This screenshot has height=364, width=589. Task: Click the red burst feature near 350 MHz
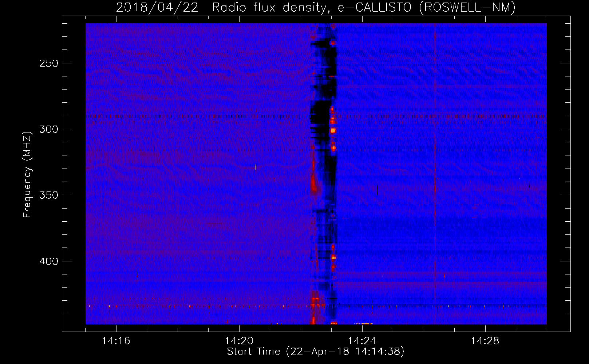(313, 184)
